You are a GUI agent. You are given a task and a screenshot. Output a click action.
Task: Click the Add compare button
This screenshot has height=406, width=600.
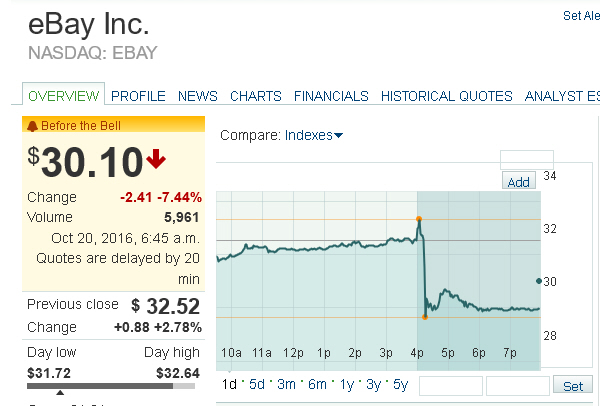519,181
